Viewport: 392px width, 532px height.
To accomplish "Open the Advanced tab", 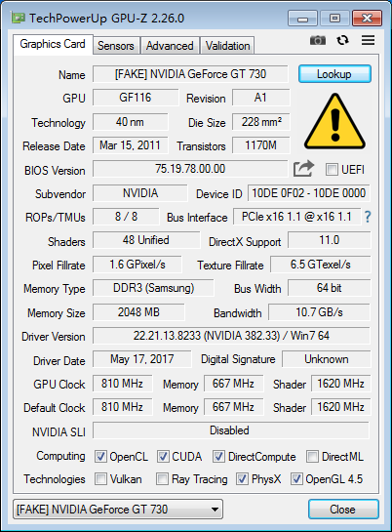I will click(170, 46).
